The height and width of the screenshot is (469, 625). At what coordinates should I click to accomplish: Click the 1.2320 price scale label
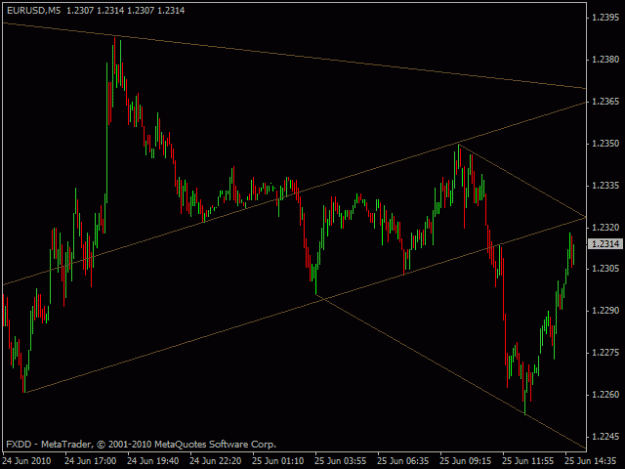click(605, 228)
